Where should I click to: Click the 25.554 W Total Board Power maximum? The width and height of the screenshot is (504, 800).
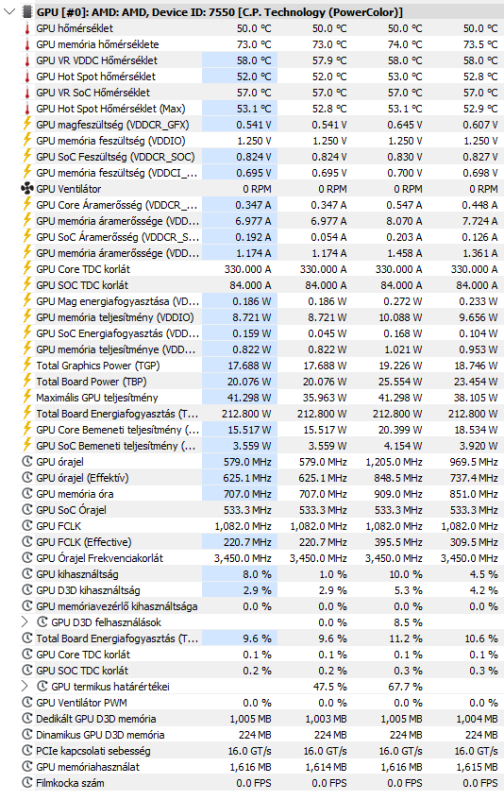click(x=400, y=382)
